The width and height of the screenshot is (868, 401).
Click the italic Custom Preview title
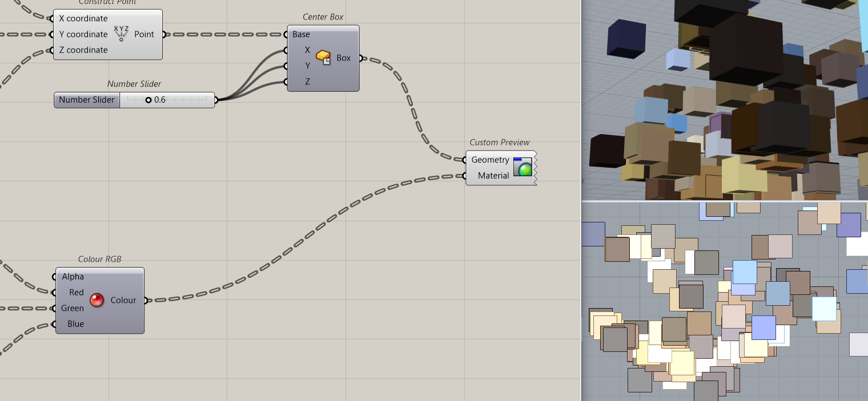click(500, 143)
